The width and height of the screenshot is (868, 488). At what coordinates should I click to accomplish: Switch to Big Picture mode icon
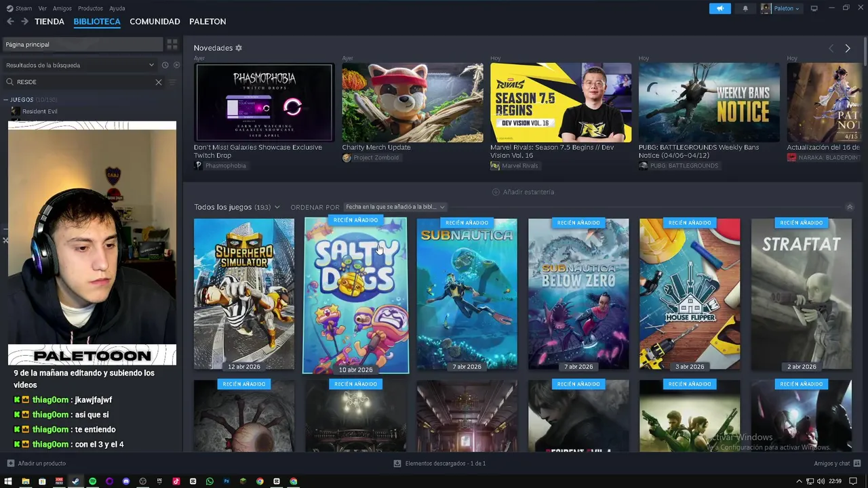(814, 8)
